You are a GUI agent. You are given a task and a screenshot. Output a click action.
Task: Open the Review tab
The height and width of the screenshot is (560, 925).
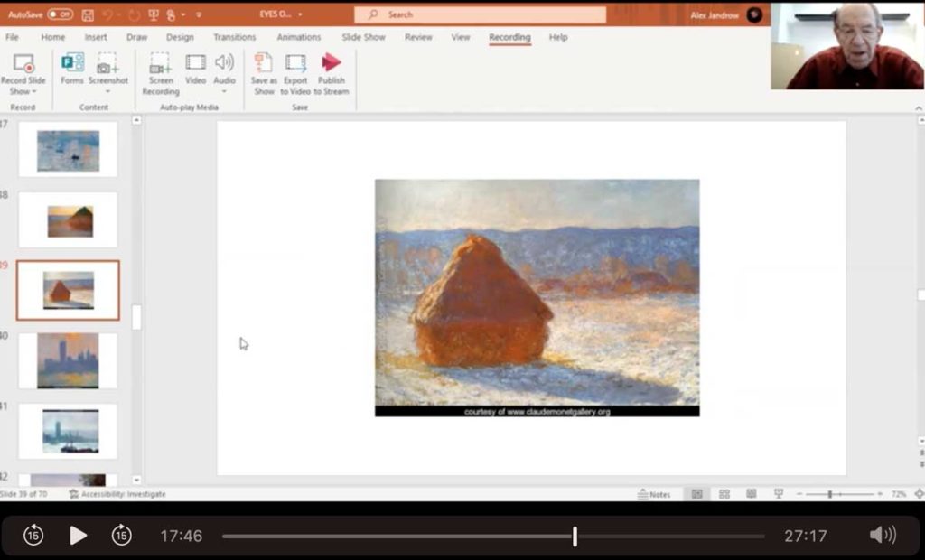click(x=418, y=37)
